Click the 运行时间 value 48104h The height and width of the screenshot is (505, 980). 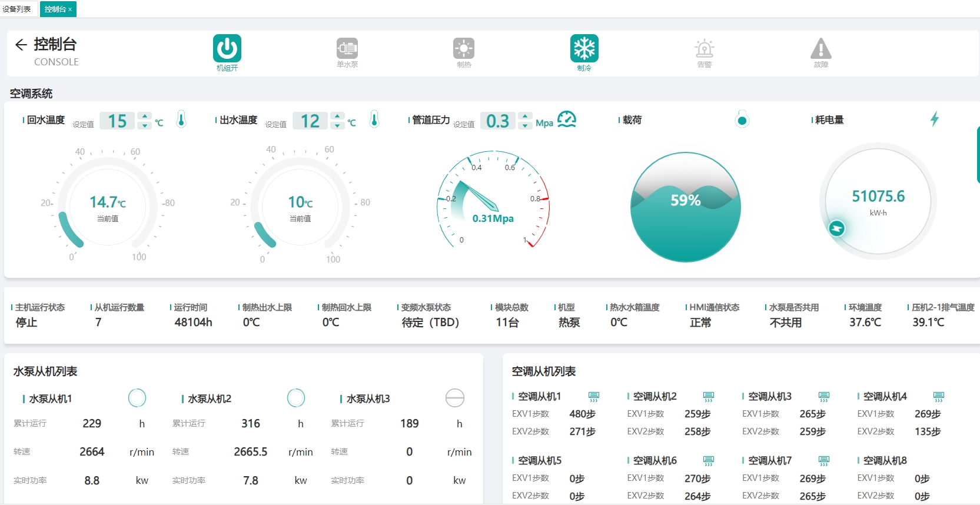pos(194,323)
